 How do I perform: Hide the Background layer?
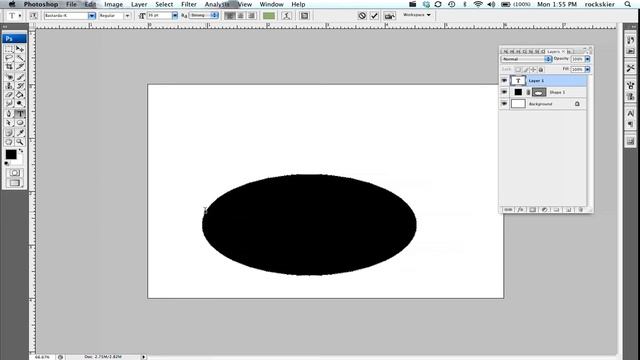(504, 104)
